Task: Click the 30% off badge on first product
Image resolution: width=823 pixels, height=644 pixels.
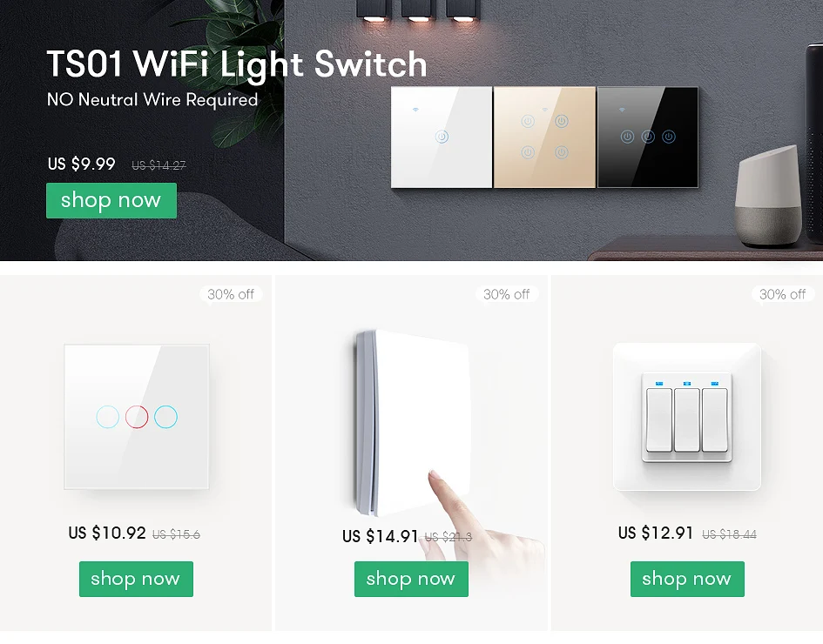Action: (x=231, y=295)
